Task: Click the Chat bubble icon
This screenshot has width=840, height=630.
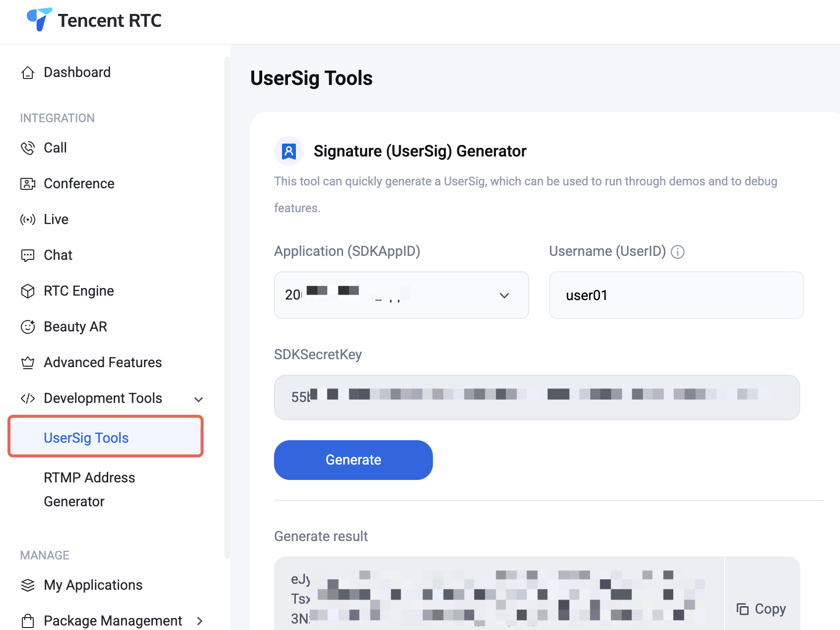Action: [28, 255]
